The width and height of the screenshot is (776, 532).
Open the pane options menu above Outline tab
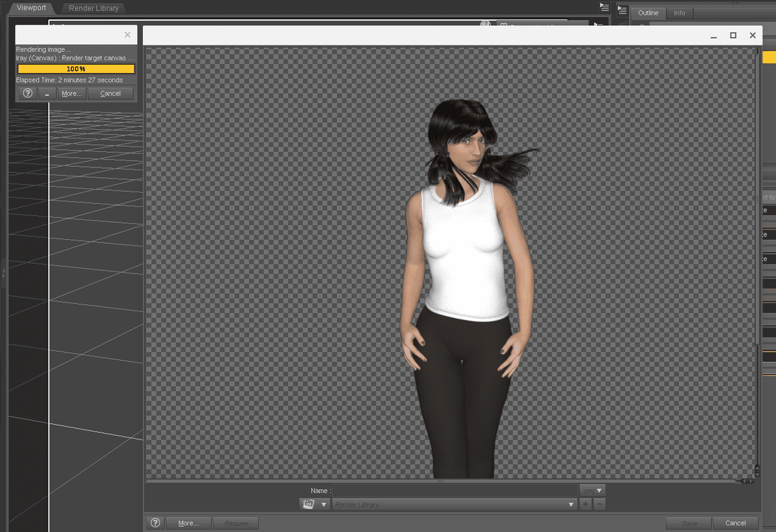click(x=622, y=10)
